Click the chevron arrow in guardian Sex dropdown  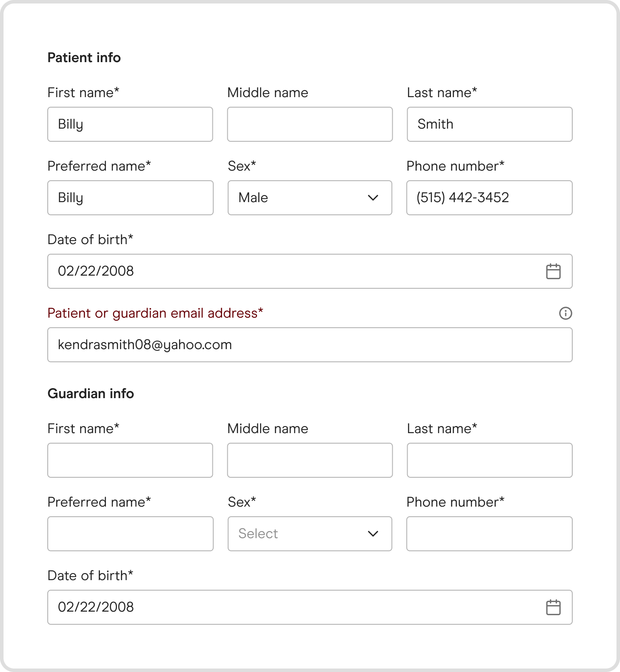coord(373,534)
